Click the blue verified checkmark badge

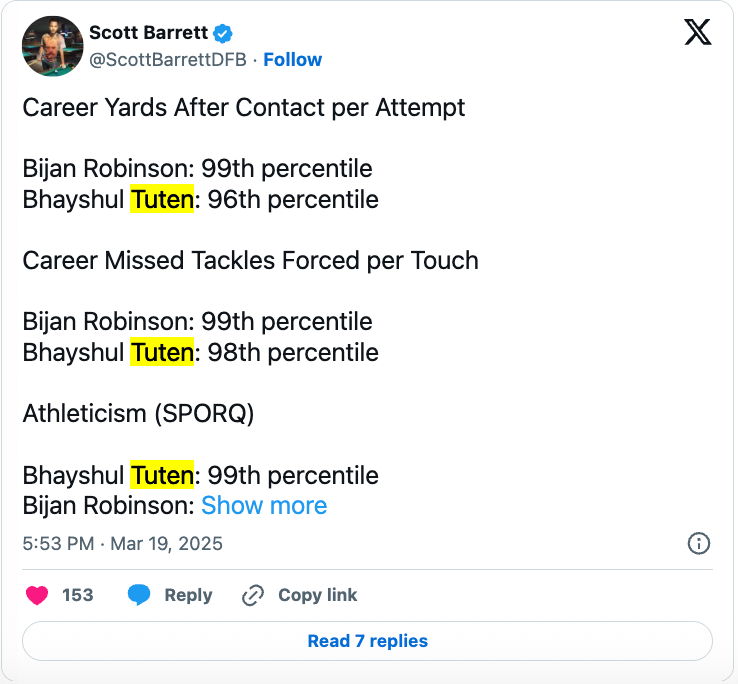(x=223, y=33)
